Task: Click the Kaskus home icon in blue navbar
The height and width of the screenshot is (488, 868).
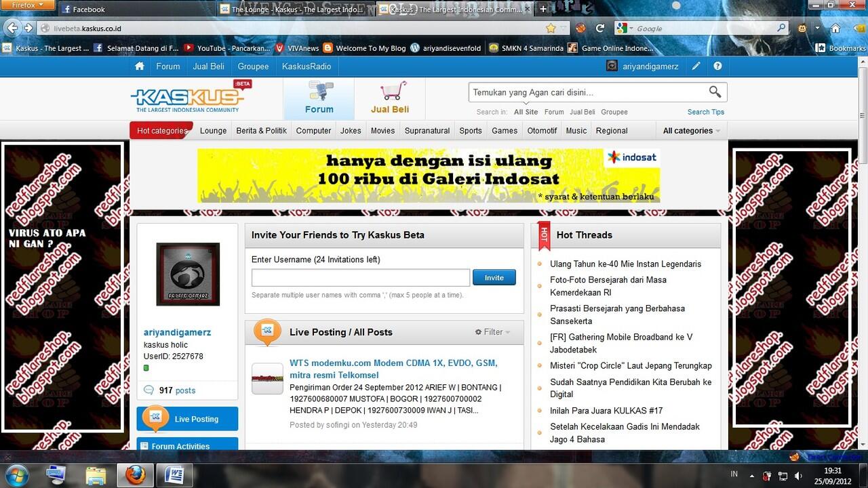Action: 140,66
